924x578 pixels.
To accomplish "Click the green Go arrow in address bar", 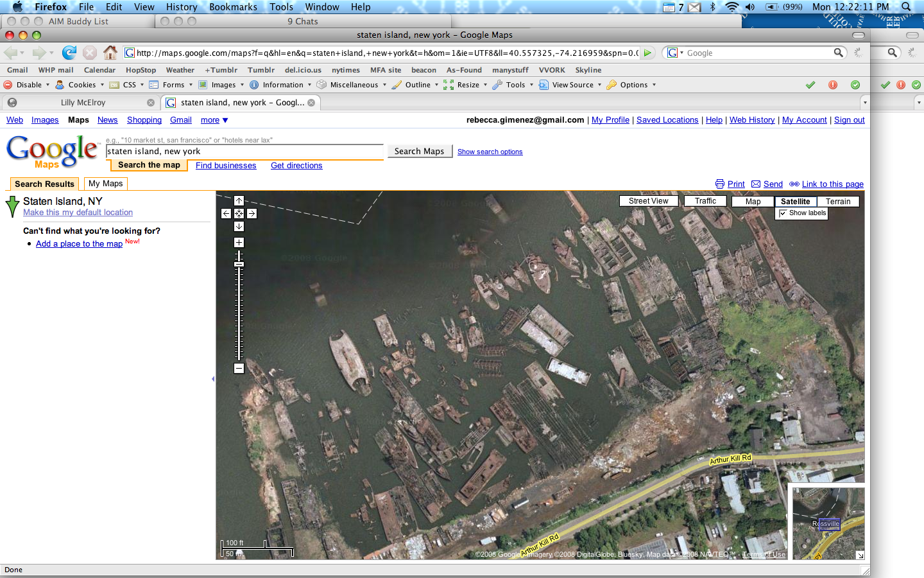I will click(x=648, y=53).
